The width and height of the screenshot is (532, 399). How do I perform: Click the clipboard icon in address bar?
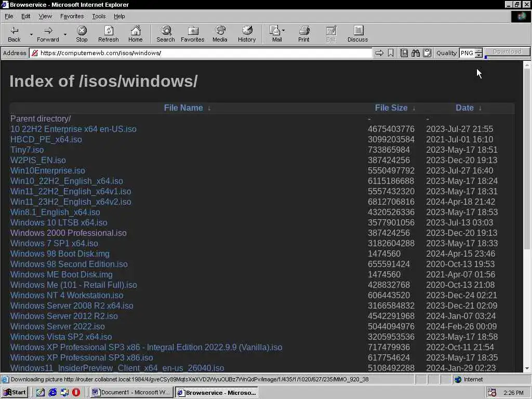coord(427,53)
